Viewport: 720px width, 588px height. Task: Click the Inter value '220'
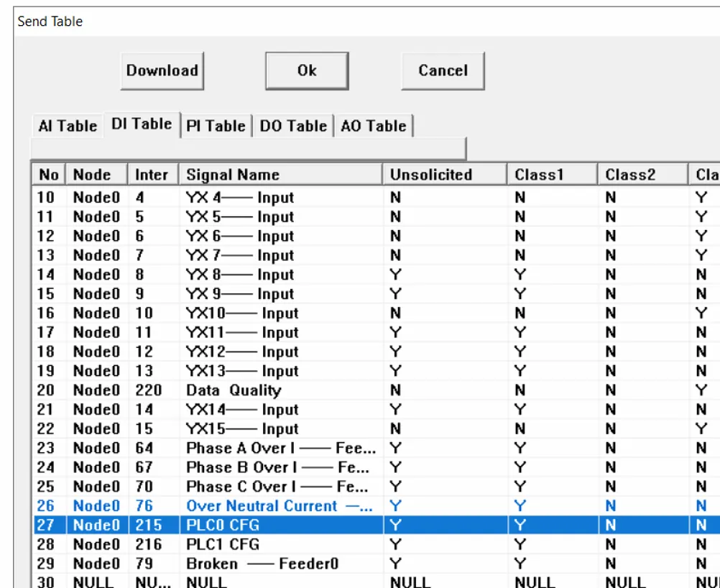click(x=148, y=390)
